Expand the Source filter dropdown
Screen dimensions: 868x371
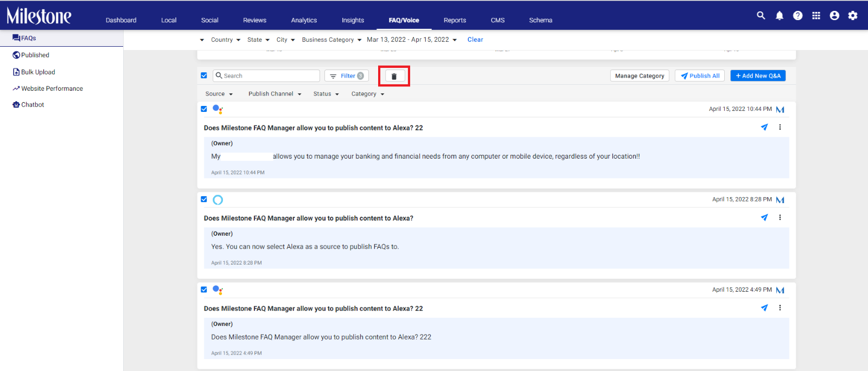click(219, 94)
